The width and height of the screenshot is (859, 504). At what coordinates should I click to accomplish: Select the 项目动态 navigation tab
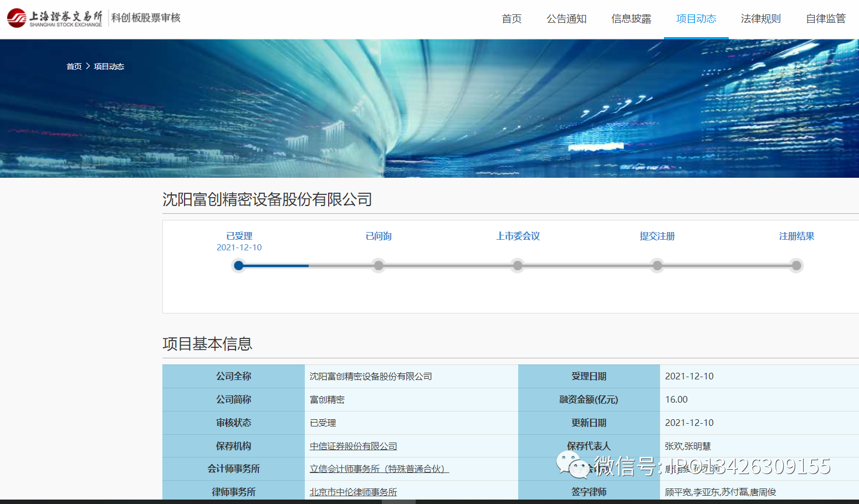click(x=696, y=19)
